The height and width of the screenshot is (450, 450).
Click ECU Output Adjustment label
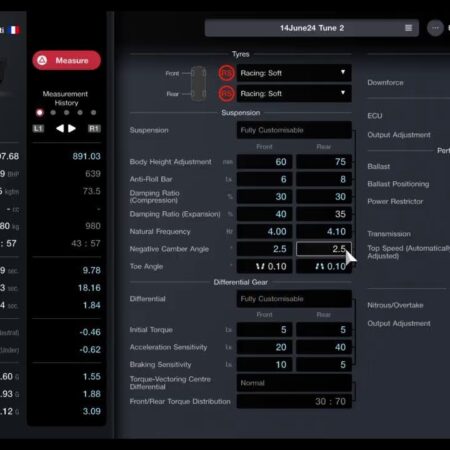point(399,135)
